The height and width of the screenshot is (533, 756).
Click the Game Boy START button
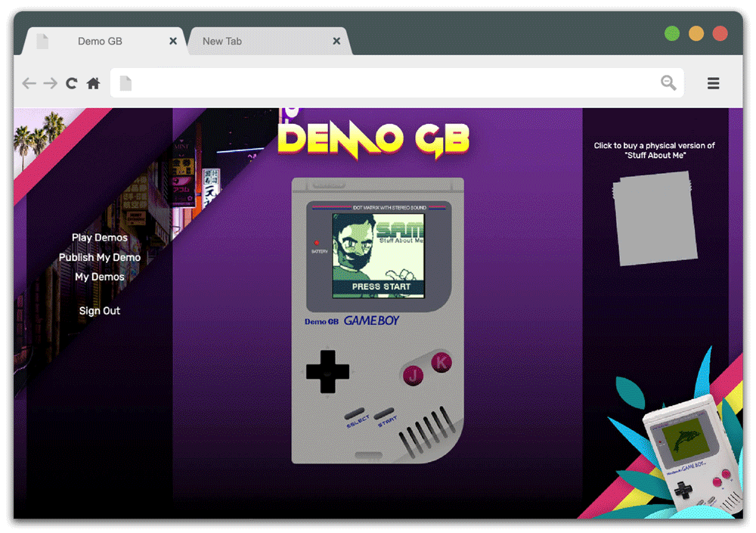384,414
